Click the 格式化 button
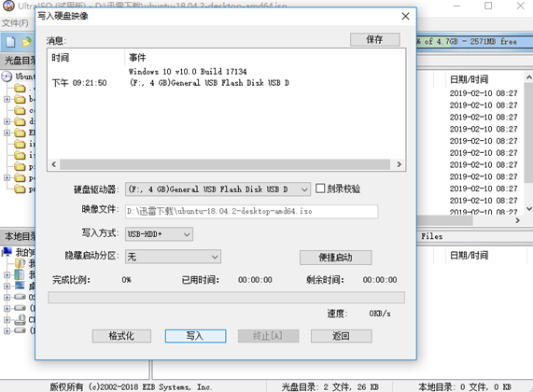The width and height of the screenshot is (533, 392). 121,336
